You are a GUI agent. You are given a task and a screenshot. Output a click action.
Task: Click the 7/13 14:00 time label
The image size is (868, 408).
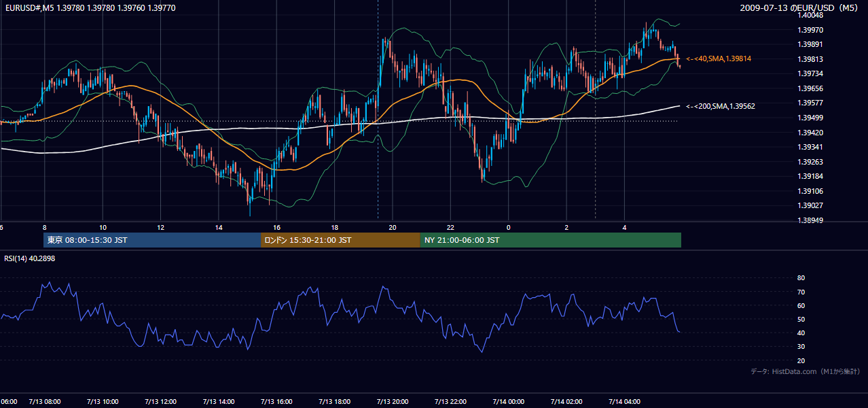(219, 401)
